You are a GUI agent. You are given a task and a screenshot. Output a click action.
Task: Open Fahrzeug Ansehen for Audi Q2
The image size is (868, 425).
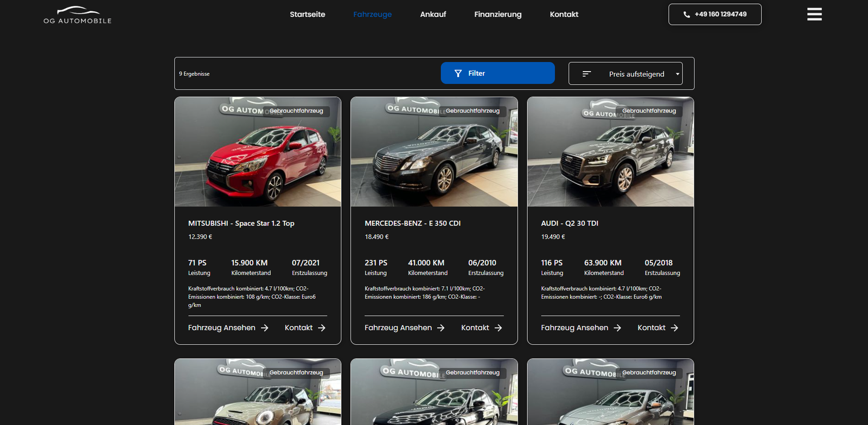(574, 328)
